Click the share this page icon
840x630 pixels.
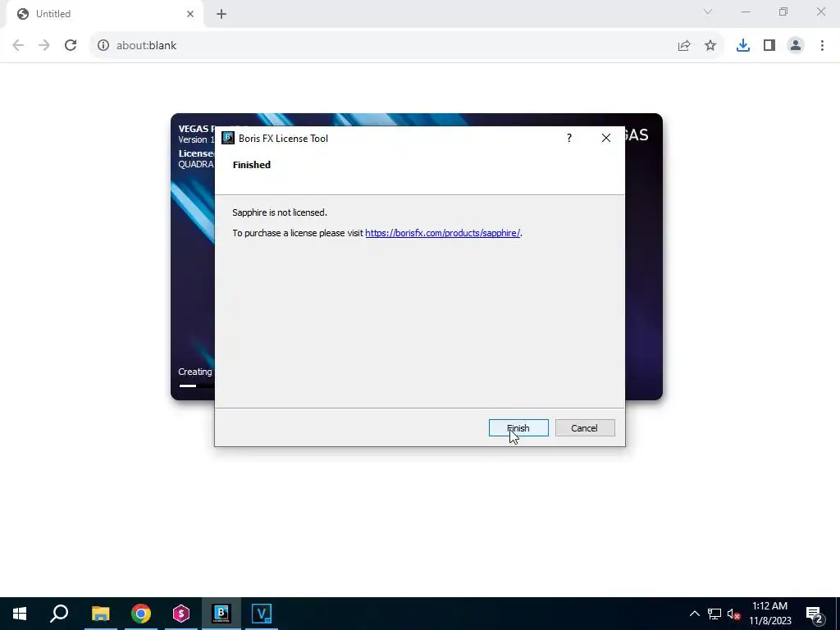684,46
